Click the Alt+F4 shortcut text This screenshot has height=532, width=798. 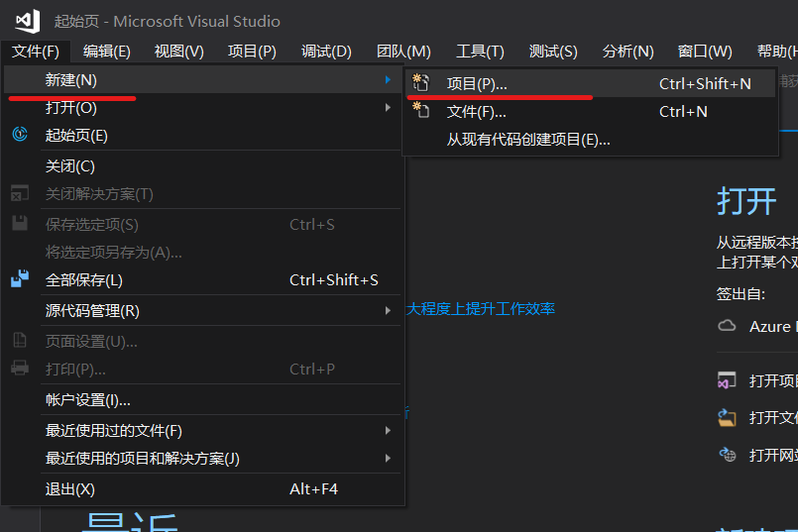pos(313,488)
